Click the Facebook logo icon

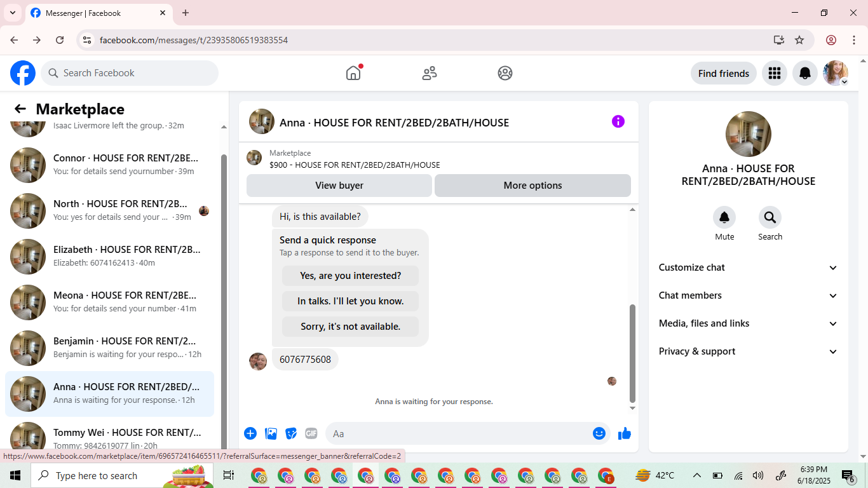tap(23, 73)
